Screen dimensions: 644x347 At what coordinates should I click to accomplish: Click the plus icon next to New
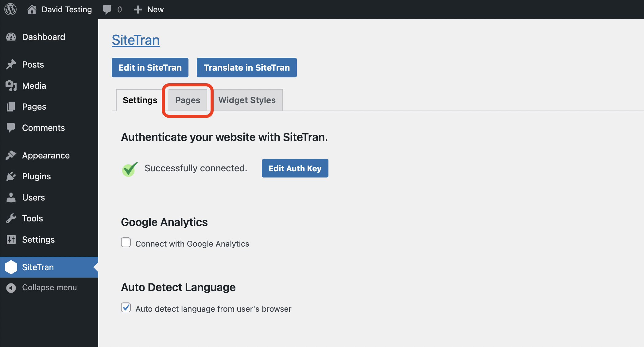coord(138,10)
